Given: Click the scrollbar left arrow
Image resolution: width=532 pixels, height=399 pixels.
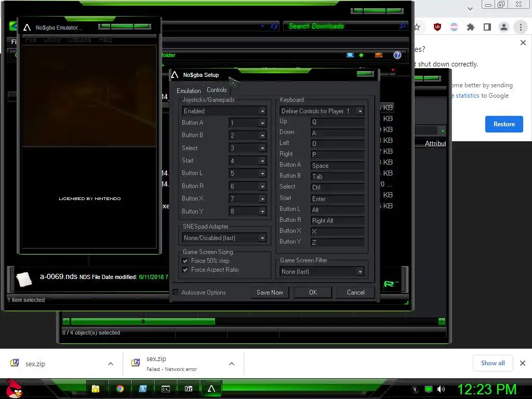Looking at the screenshot, I should pos(66,321).
